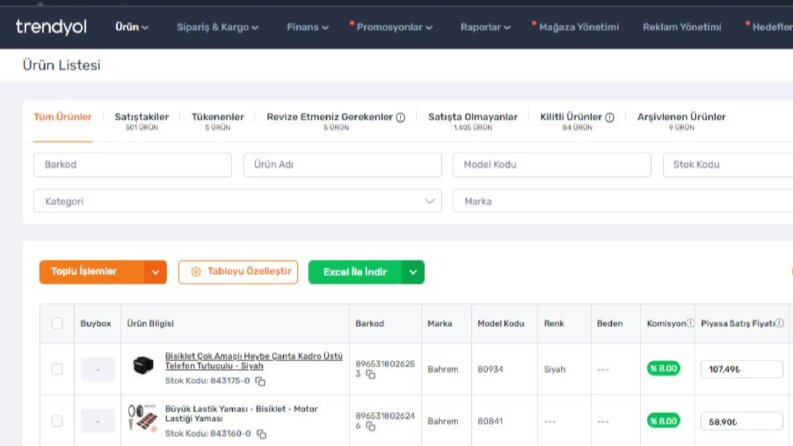Open the Hedefler menu item

point(772,27)
